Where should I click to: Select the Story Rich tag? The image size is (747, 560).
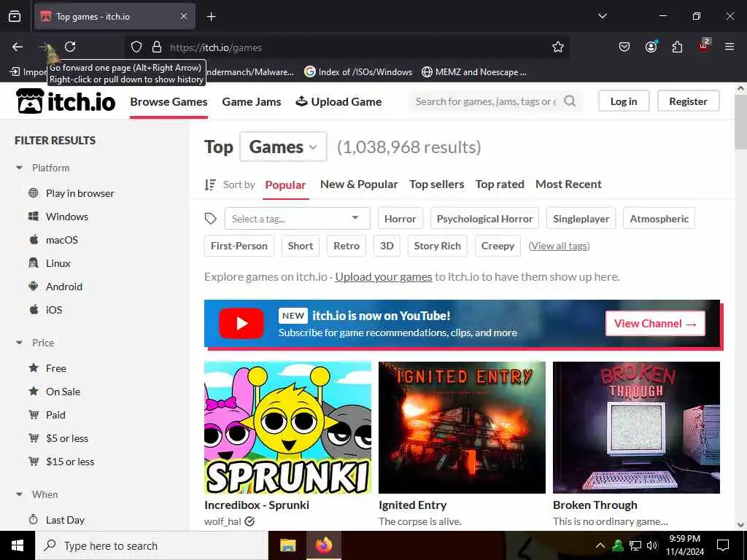tap(438, 246)
